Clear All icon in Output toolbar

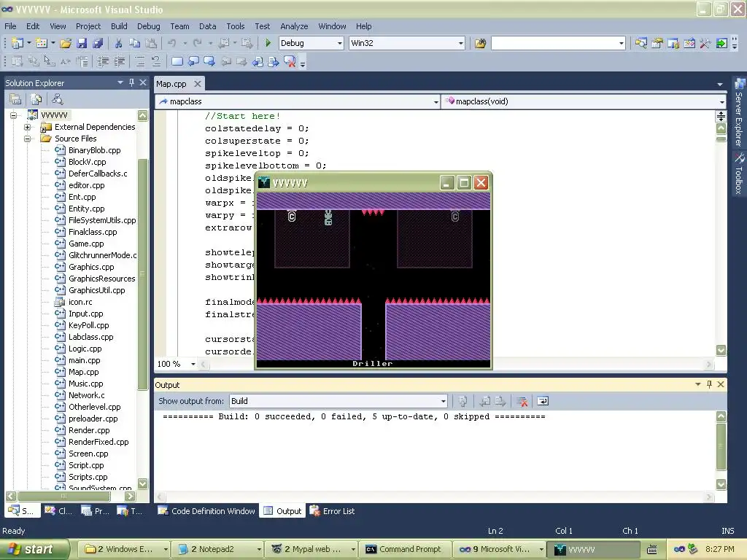pyautogui.click(x=522, y=402)
